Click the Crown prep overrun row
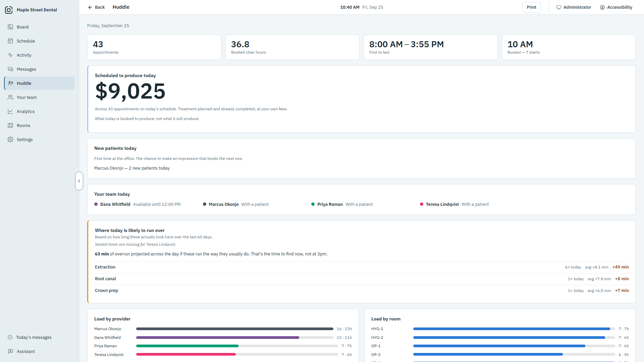 [362, 291]
